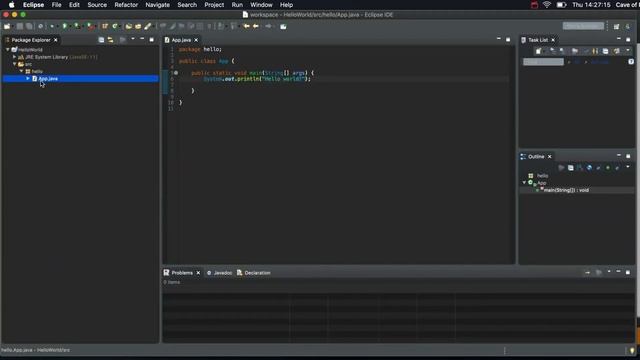640x360 pixels.
Task: Click the Wi-Fi status icon in menu bar
Action: [x=547, y=5]
